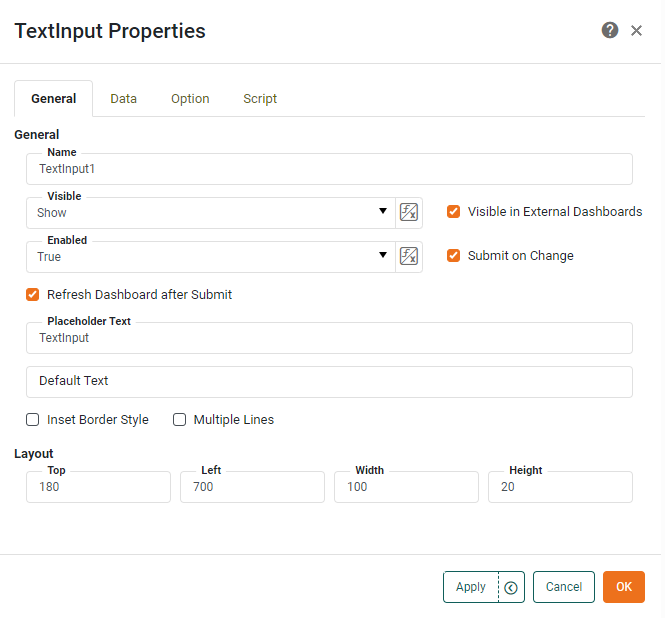Click the TextInput Properties title text
The height and width of the screenshot is (618, 665).
[x=110, y=31]
